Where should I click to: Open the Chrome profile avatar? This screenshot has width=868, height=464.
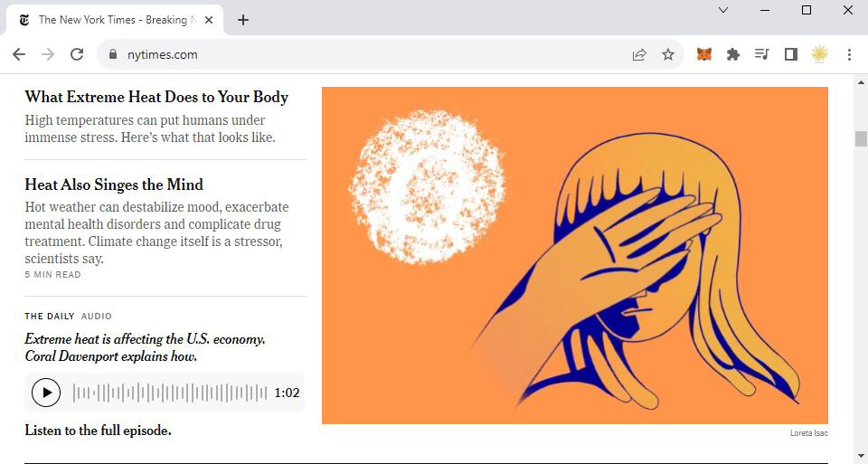[820, 54]
